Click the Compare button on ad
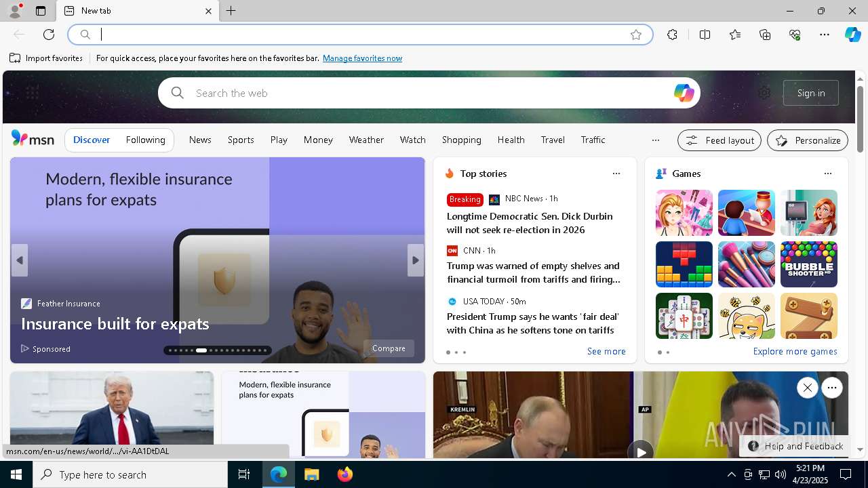Image resolution: width=868 pixels, height=488 pixels. 389,348
